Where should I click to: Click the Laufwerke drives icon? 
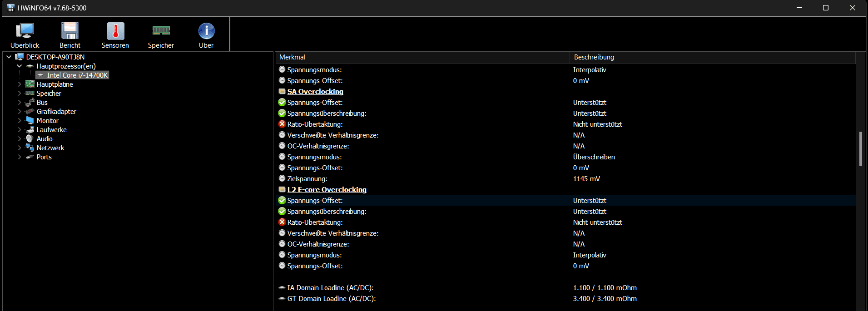click(30, 129)
